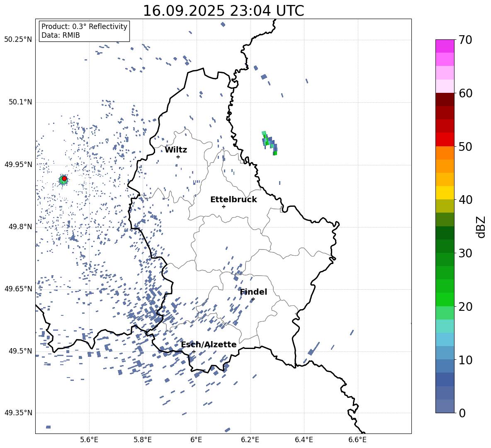Click the dBZ colorbar axis label
Image resolution: width=491 pixels, height=448 pixels.
481,227
